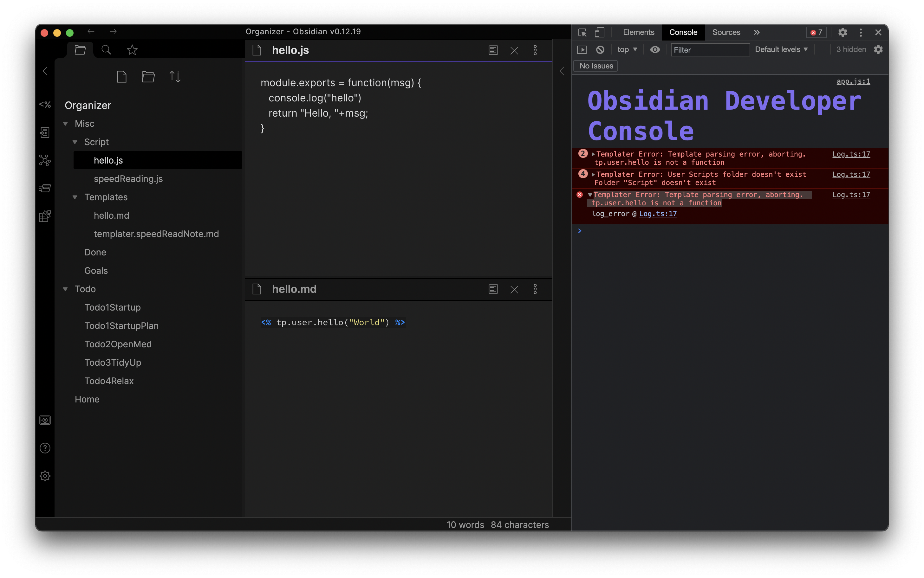Open the Default levels dropdown
Viewport: 924px width, 578px height.
781,50
